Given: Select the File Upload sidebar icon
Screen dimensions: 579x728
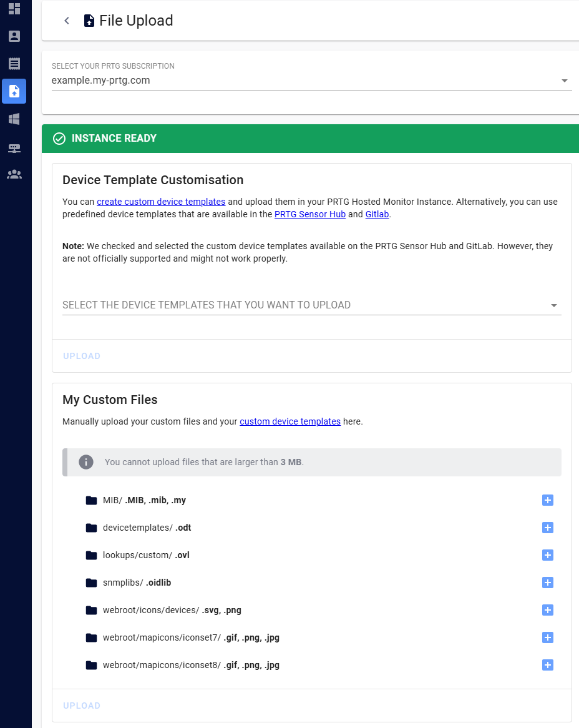Looking at the screenshot, I should (x=14, y=91).
